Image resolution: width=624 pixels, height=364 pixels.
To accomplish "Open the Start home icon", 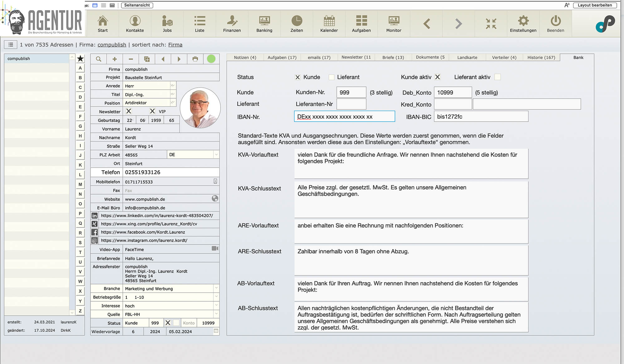I will click(103, 24).
